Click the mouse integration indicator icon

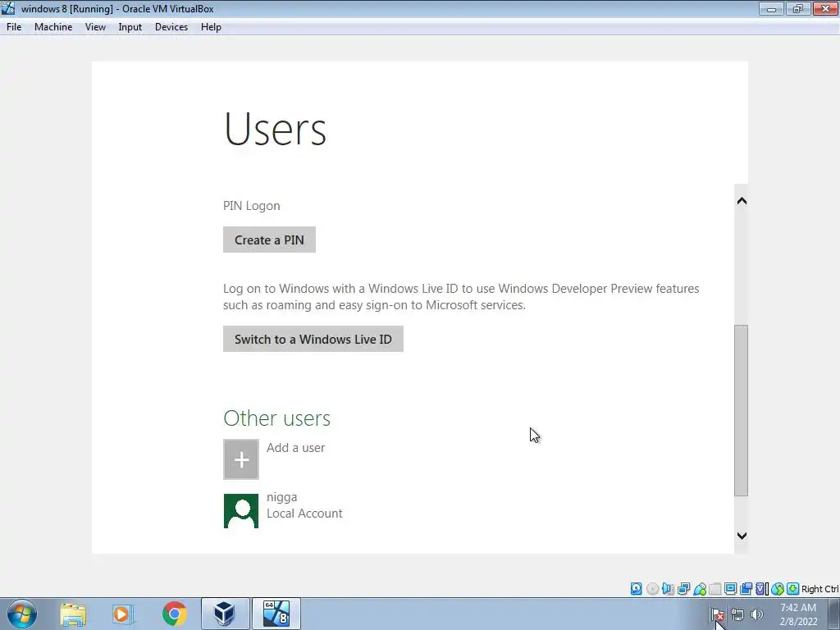pyautogui.click(x=778, y=589)
